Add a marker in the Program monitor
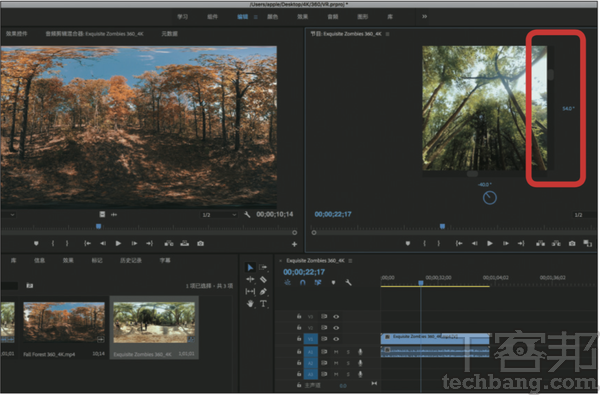This screenshot has width=600, height=395. 408,243
